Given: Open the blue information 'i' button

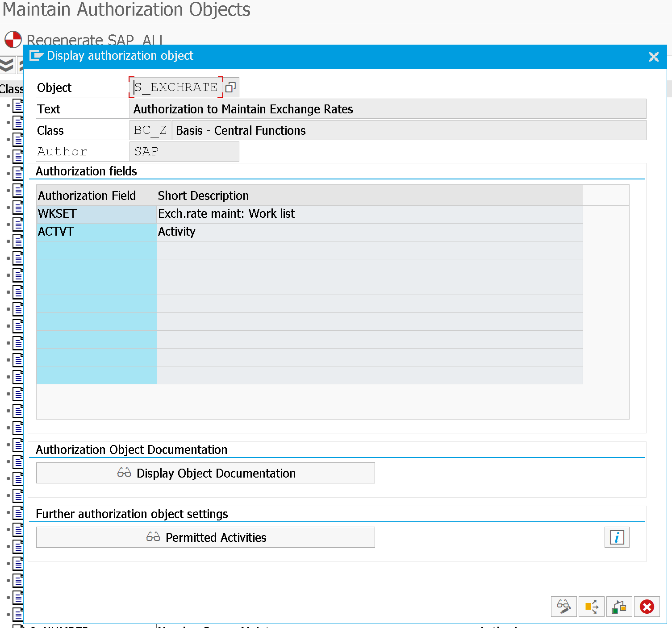Looking at the screenshot, I should click(x=617, y=537).
